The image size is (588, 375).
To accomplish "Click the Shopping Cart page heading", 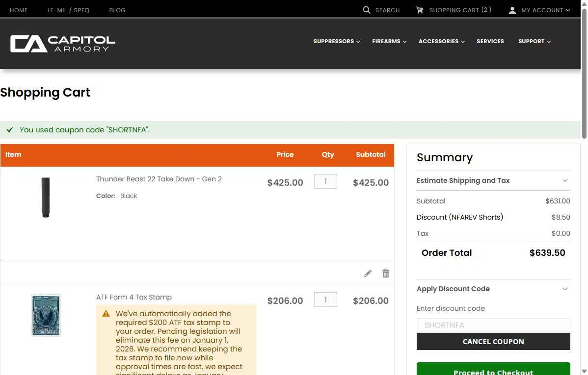I will (45, 93).
